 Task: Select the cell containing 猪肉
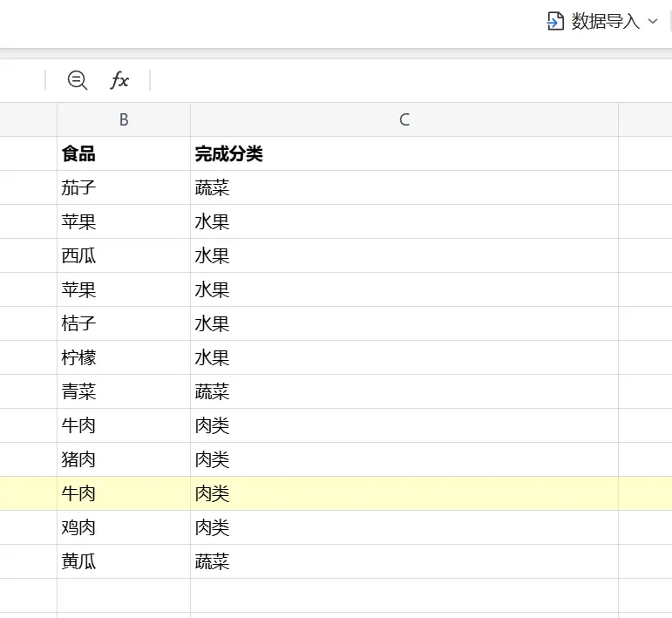(x=124, y=459)
